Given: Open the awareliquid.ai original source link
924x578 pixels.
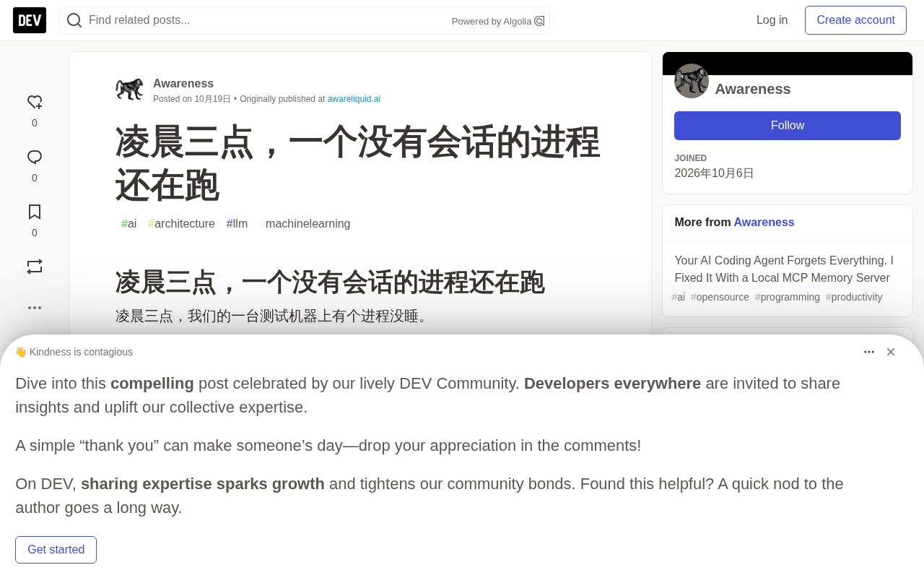Looking at the screenshot, I should point(354,99).
